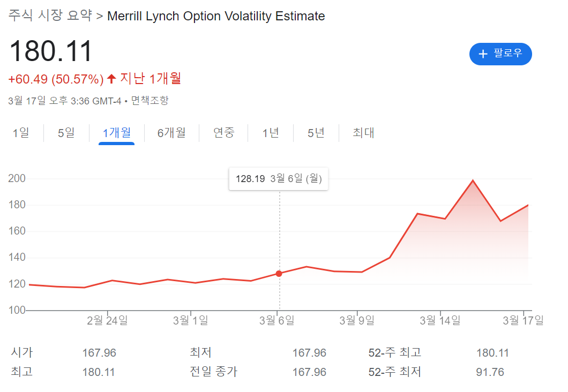This screenshot has height=392, width=568.
Task: Click the 2월 24일 x-axis label
Action: pos(107,320)
